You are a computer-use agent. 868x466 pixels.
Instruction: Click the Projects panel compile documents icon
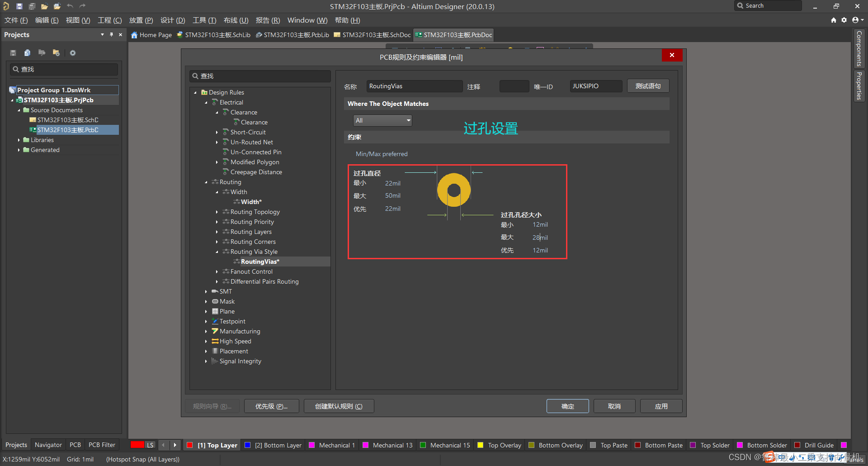click(28, 53)
